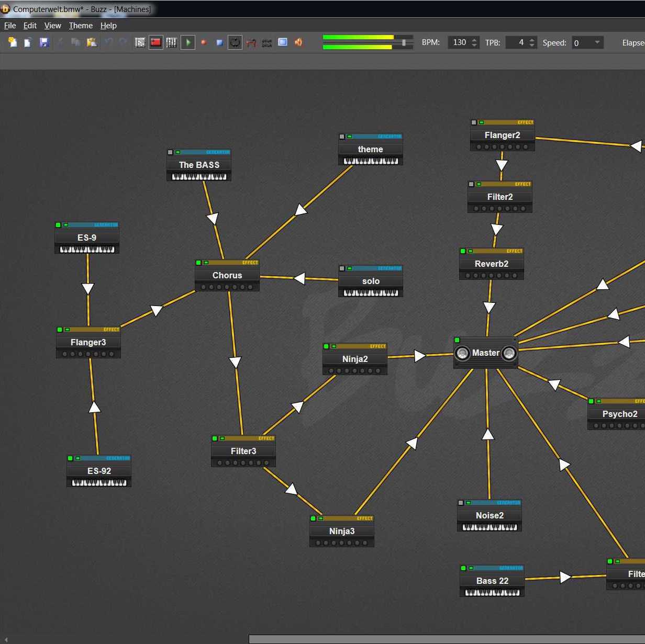645x644 pixels.
Task: Click the Paste clipboard toolbar icon
Action: [x=92, y=42]
